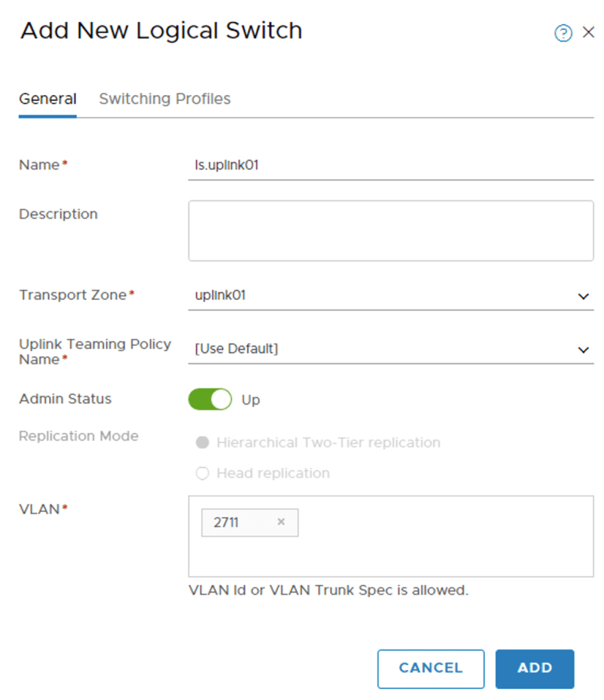Open the help icon for this dialog
The width and height of the screenshot is (604, 700).
tap(563, 33)
